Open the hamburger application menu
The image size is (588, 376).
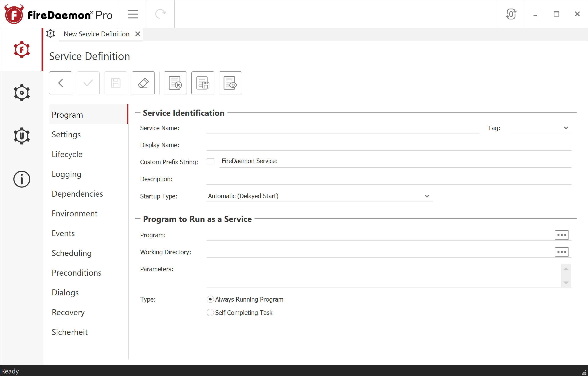[x=133, y=14]
